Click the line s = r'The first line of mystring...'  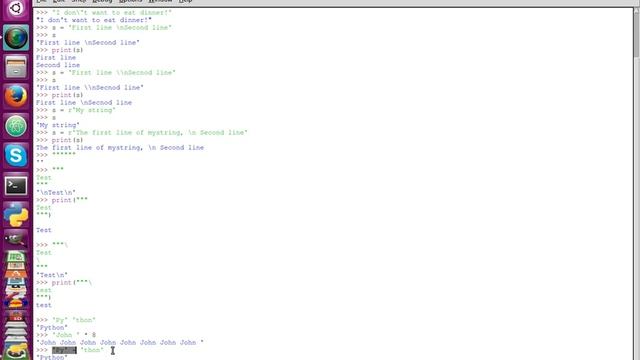[x=142, y=133]
